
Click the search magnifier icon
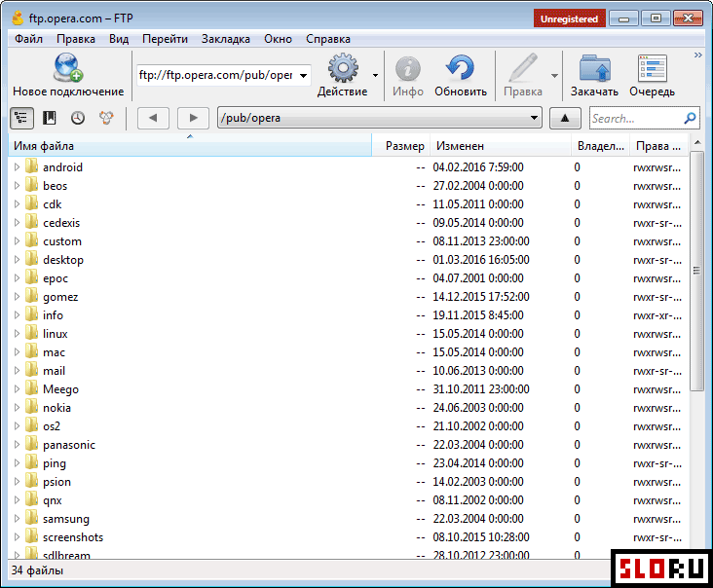[690, 118]
